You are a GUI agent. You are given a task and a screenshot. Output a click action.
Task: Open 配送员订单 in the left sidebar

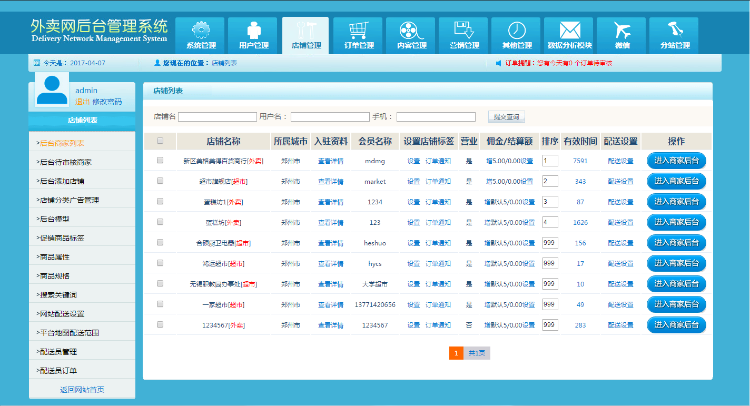[57, 371]
